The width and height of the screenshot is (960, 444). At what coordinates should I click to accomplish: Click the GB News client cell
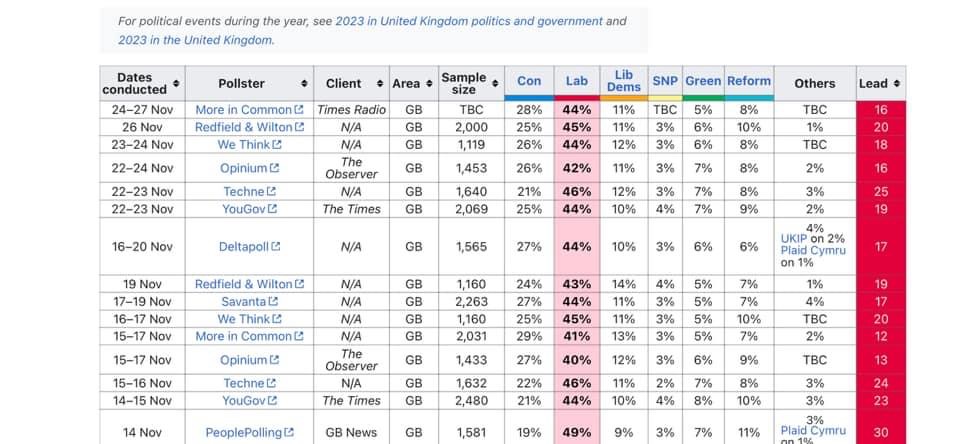tap(350, 433)
